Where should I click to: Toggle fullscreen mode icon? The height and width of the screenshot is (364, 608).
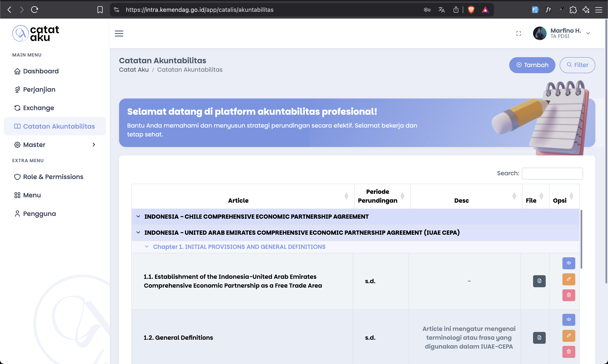point(518,33)
